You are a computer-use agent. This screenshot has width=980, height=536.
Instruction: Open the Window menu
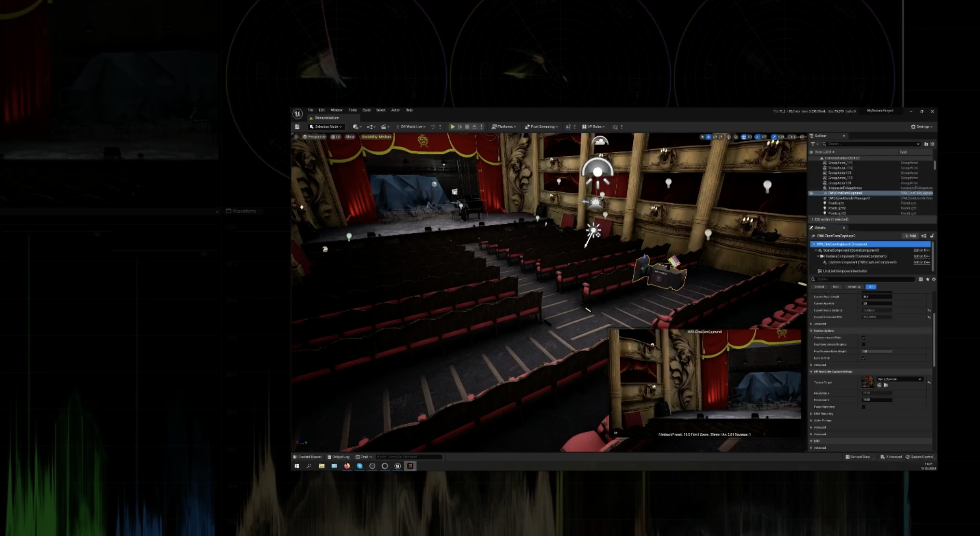pyautogui.click(x=336, y=110)
